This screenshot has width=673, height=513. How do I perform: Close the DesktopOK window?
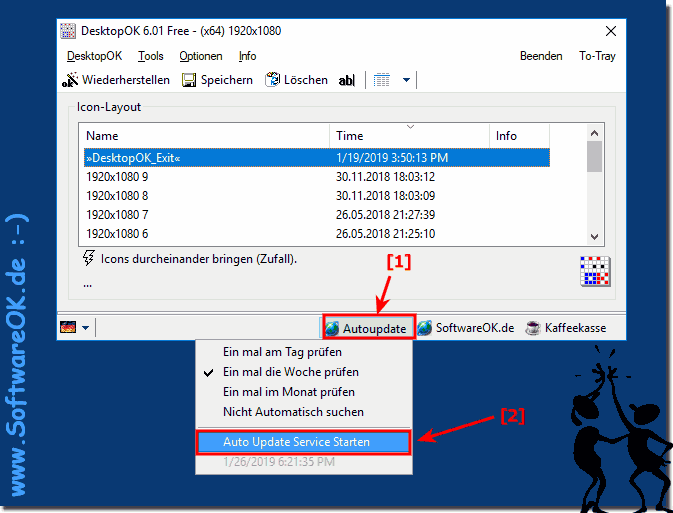pos(611,31)
